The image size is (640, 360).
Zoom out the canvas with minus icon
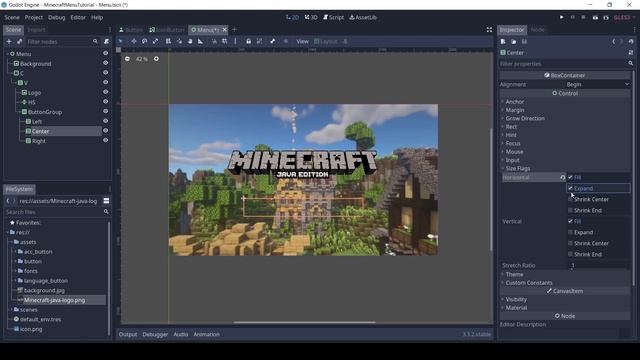click(x=127, y=59)
